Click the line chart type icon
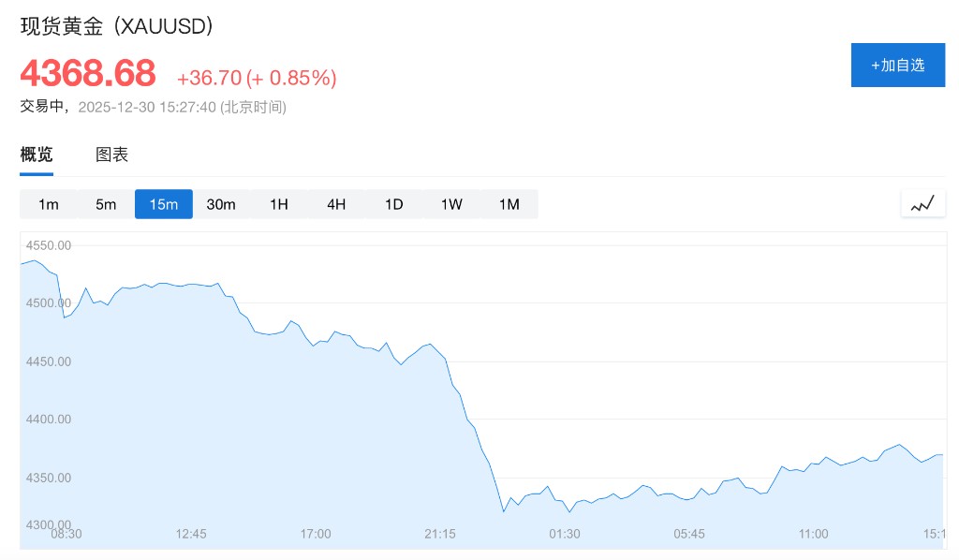959x560 pixels. [922, 203]
